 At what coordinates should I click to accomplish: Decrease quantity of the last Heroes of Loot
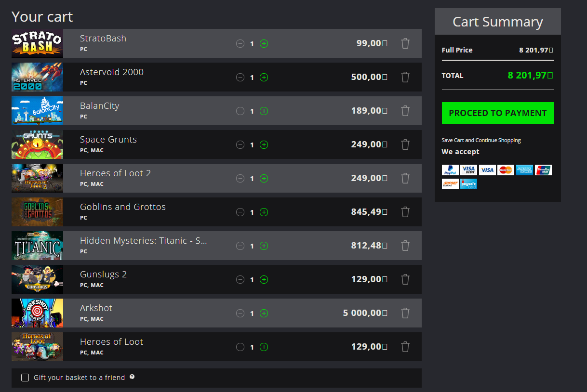(x=240, y=347)
